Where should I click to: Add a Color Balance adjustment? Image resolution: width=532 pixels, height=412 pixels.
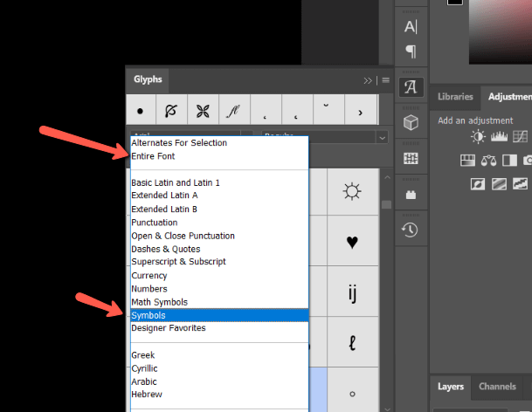(x=488, y=161)
